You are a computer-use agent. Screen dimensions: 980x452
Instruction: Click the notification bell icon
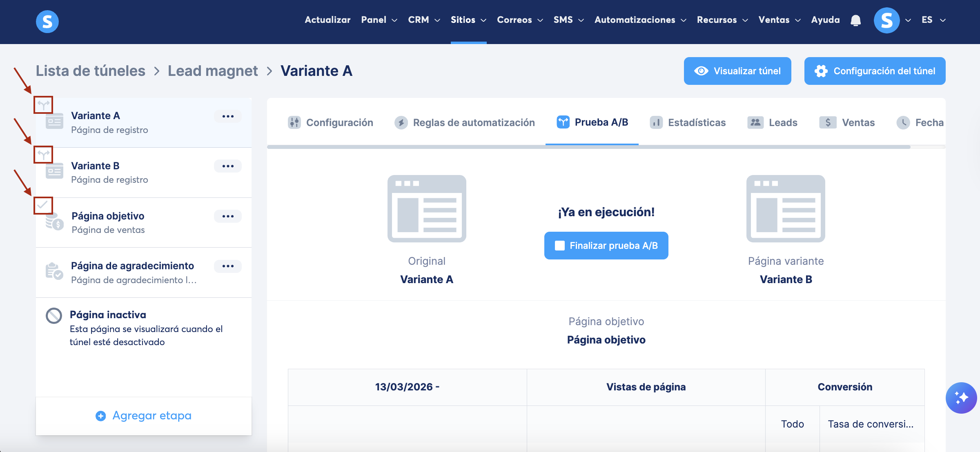pos(855,20)
